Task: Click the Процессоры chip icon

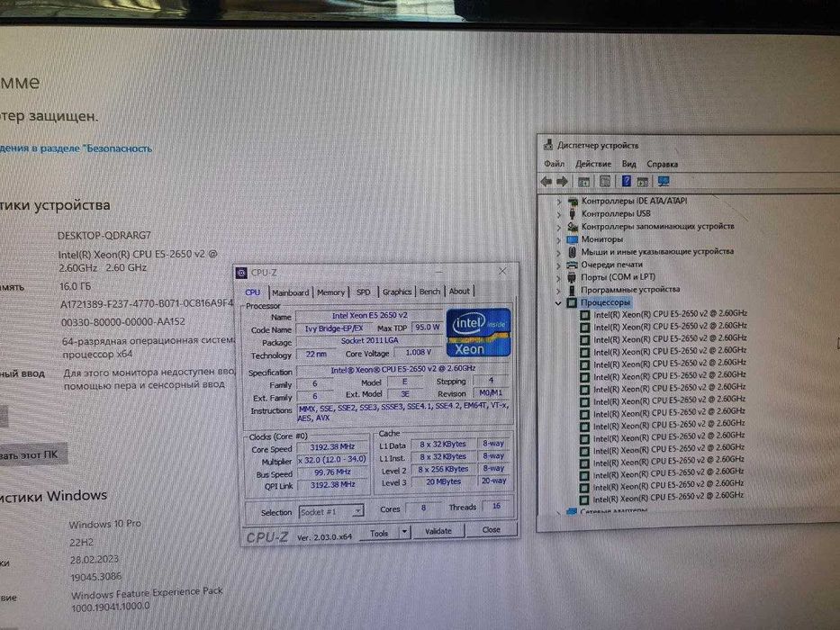Action: tap(572, 302)
